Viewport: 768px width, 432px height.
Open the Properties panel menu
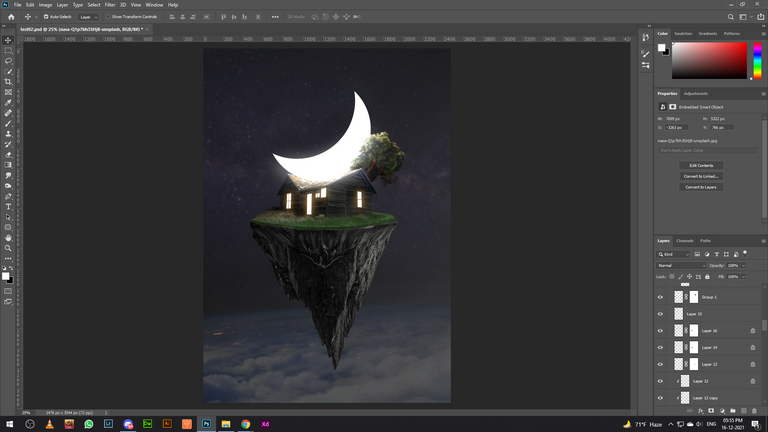[x=763, y=94]
